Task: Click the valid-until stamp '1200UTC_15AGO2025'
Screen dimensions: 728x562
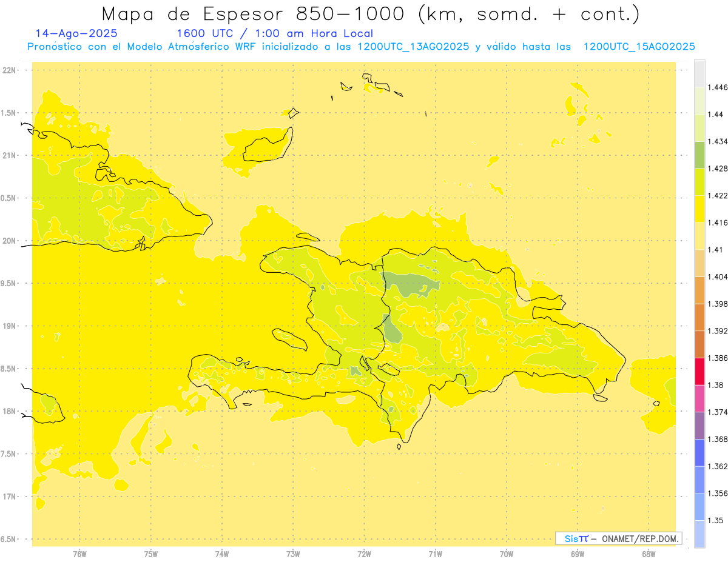Action: pos(639,47)
